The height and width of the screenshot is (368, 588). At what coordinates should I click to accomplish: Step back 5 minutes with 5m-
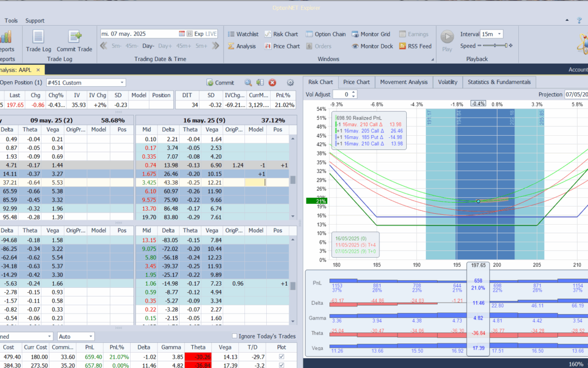[117, 46]
